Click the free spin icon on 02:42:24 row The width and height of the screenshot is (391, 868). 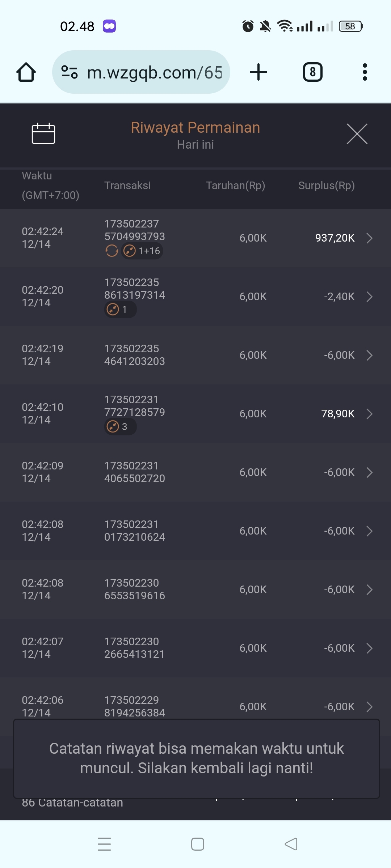pos(112,251)
